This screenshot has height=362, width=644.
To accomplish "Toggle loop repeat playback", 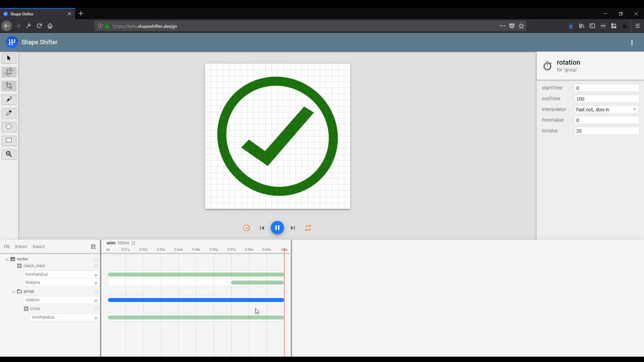I will (308, 228).
